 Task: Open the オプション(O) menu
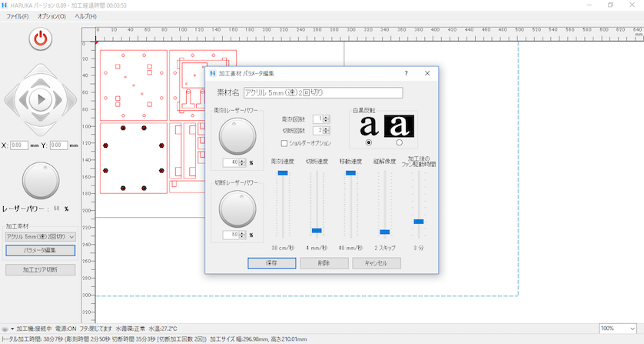[x=51, y=16]
